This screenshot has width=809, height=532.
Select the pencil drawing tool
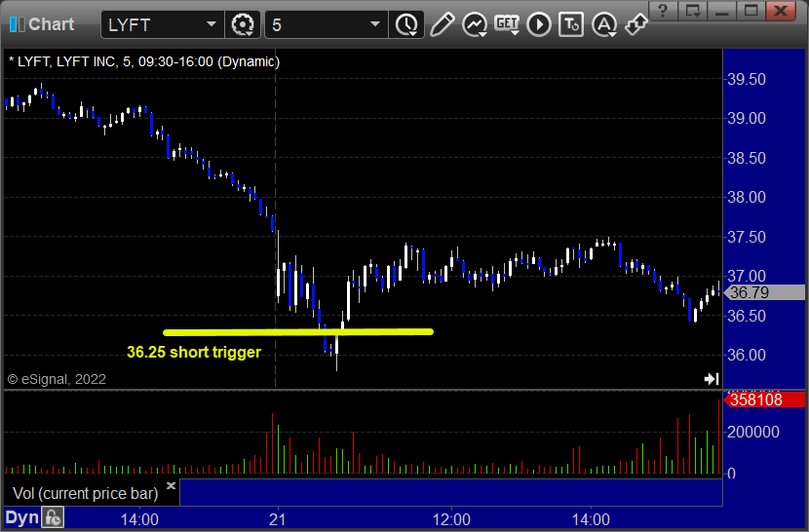point(443,24)
